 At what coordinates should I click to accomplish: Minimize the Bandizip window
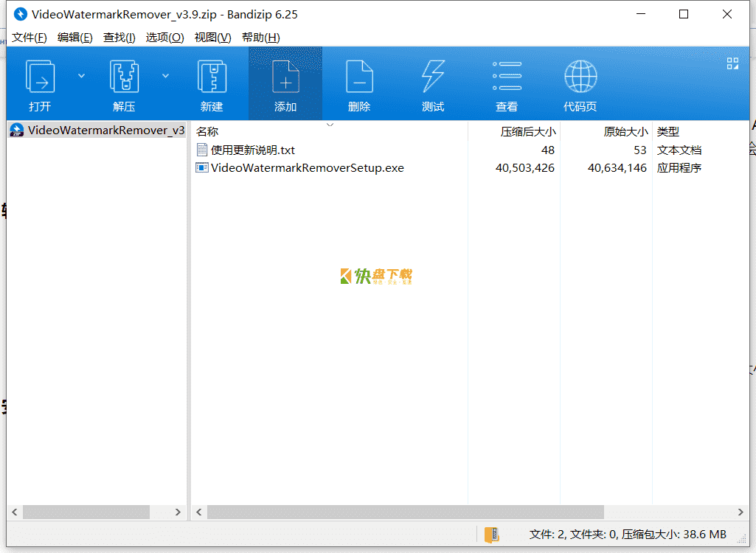click(x=641, y=14)
